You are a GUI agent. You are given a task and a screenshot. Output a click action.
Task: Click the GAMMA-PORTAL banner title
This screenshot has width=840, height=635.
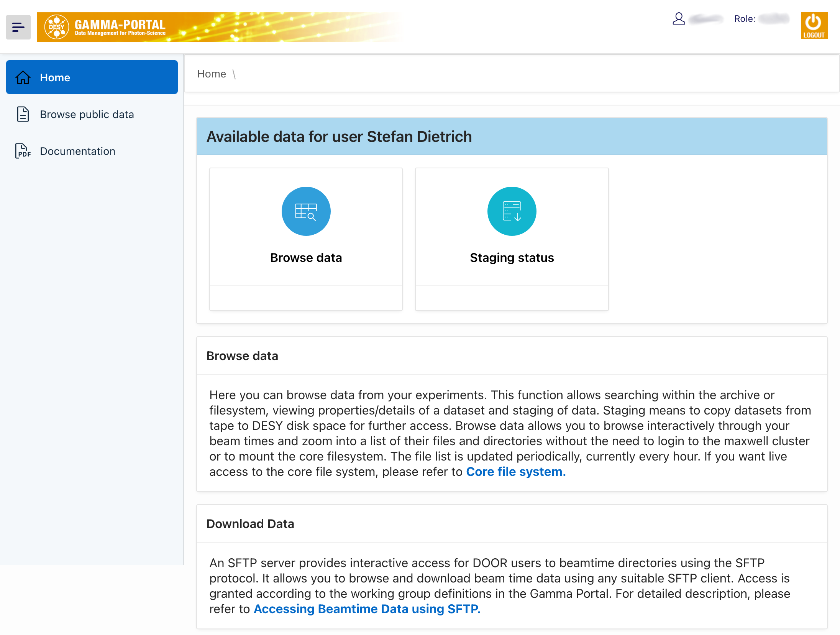[120, 25]
